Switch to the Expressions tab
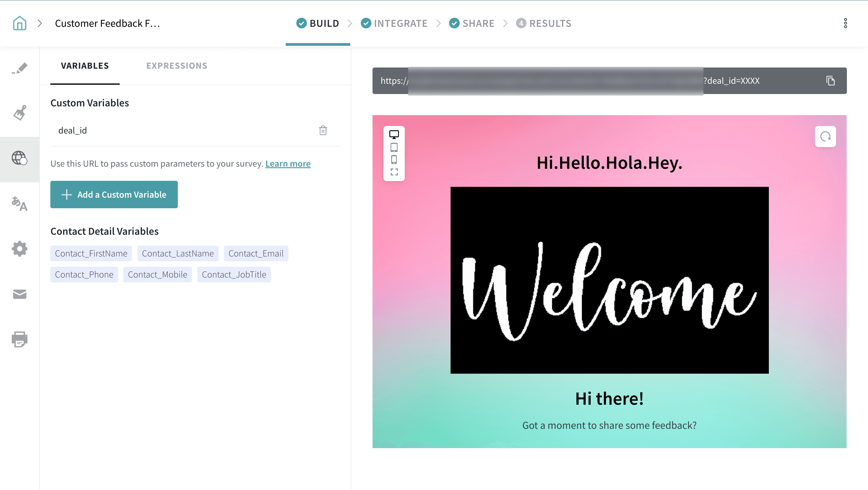868x490 pixels. click(x=177, y=66)
